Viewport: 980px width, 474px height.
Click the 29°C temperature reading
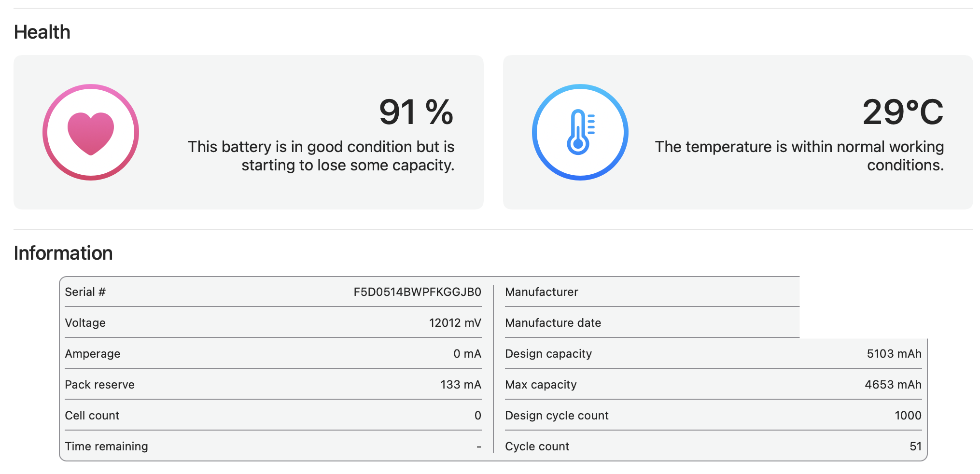[902, 112]
